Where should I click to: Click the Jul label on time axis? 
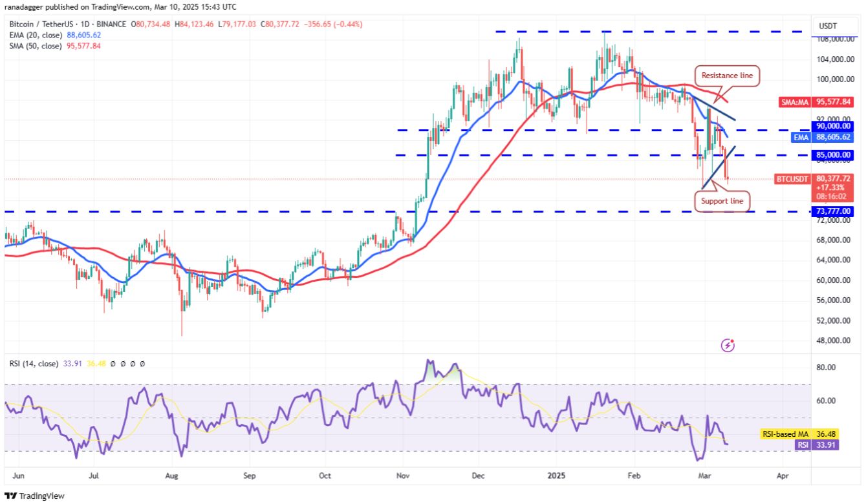(94, 475)
